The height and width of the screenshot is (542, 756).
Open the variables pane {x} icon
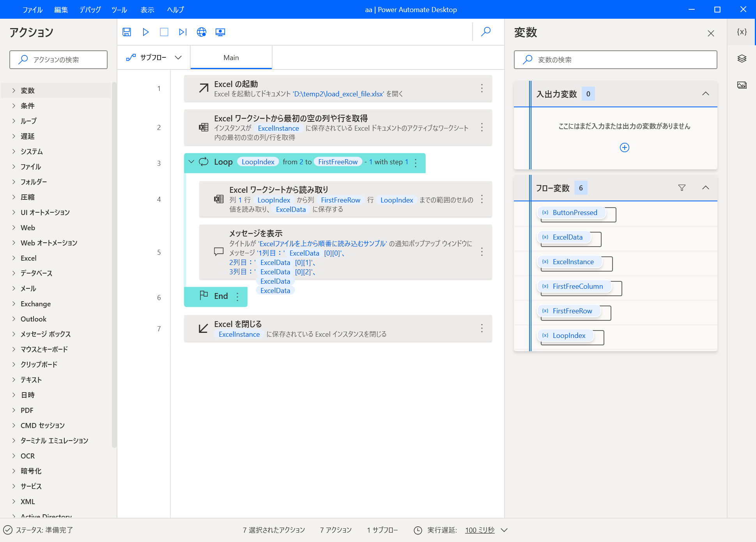click(742, 32)
